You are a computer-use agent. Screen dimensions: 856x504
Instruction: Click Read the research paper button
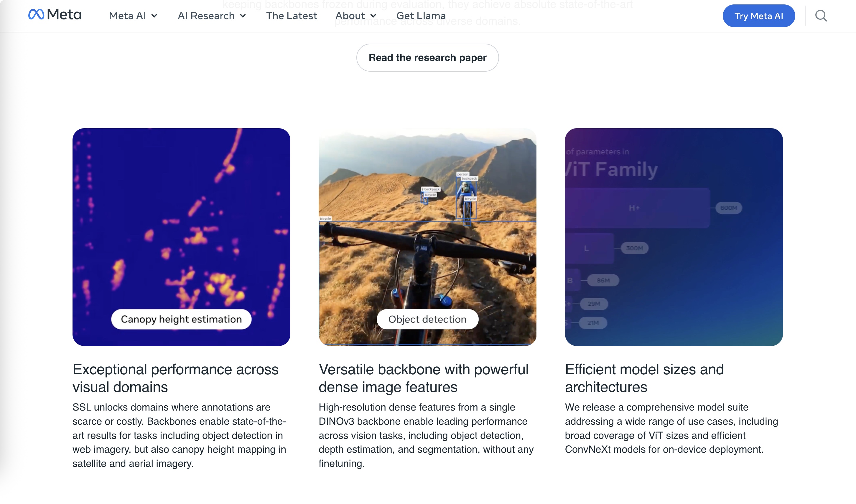click(427, 58)
